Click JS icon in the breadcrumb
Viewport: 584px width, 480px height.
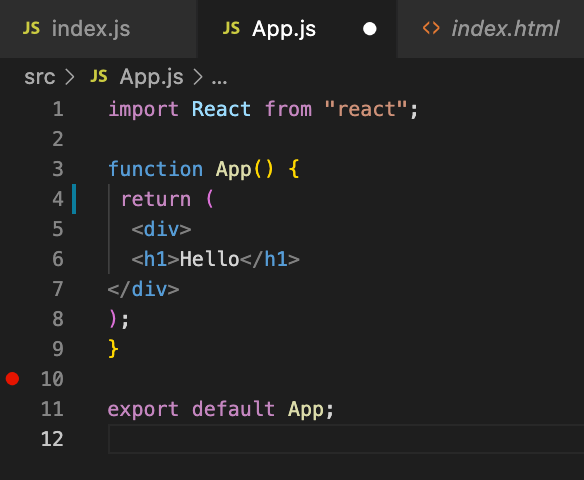click(x=99, y=76)
